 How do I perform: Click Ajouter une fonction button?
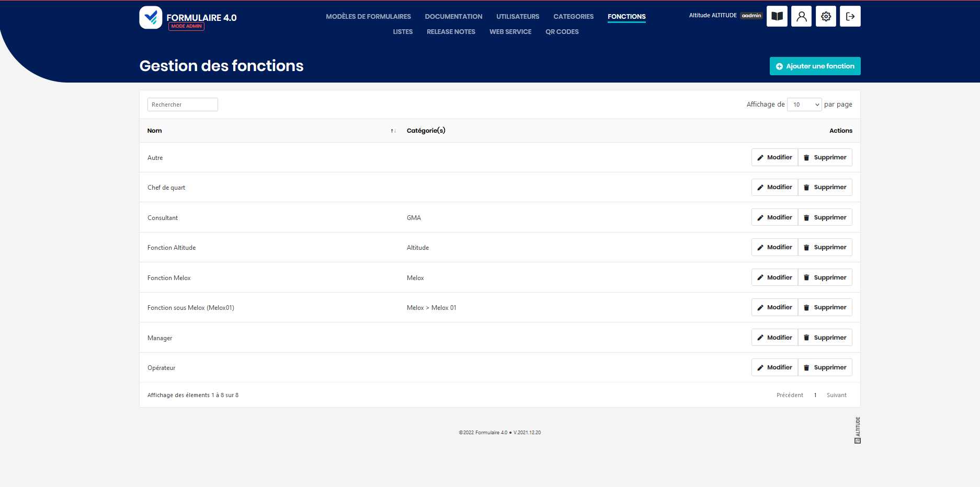click(815, 66)
